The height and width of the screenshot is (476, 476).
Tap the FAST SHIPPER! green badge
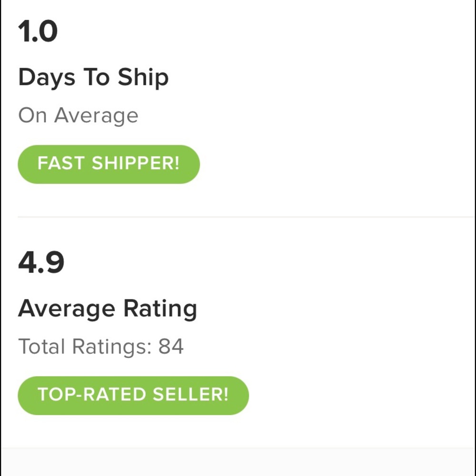point(109,164)
